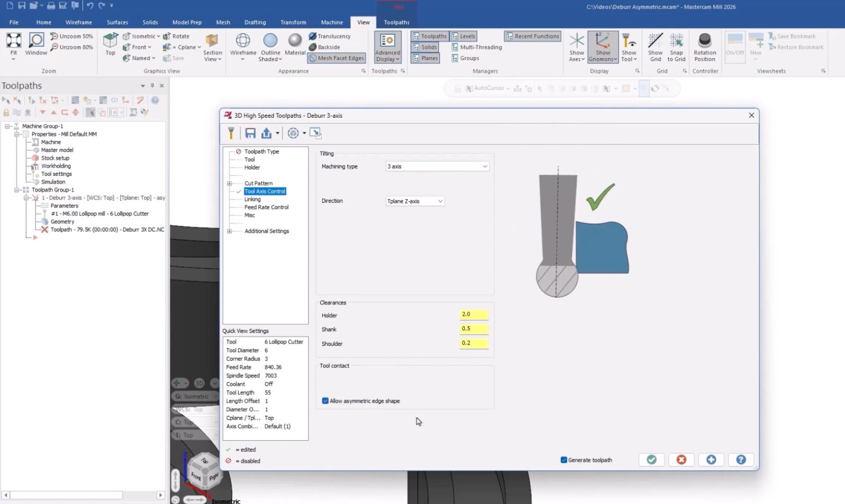Image resolution: width=845 pixels, height=504 pixels.
Task: Select Tool Axis Control page in tree
Action: click(x=265, y=191)
